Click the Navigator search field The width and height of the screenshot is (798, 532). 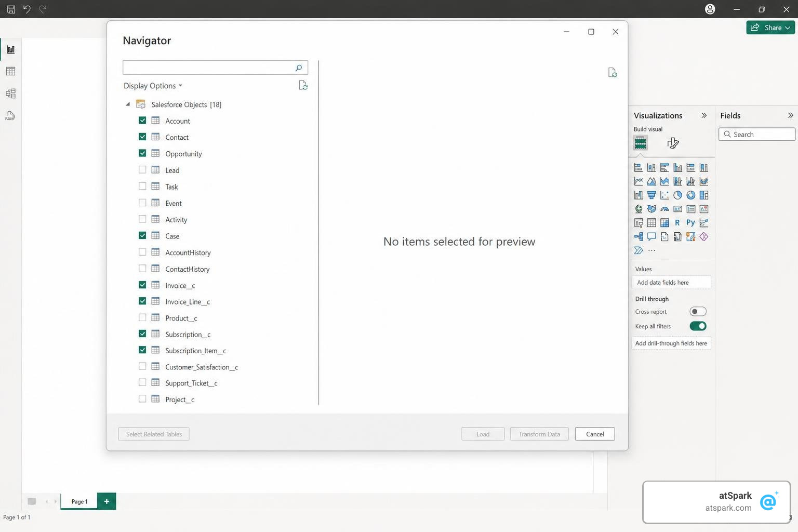215,68
